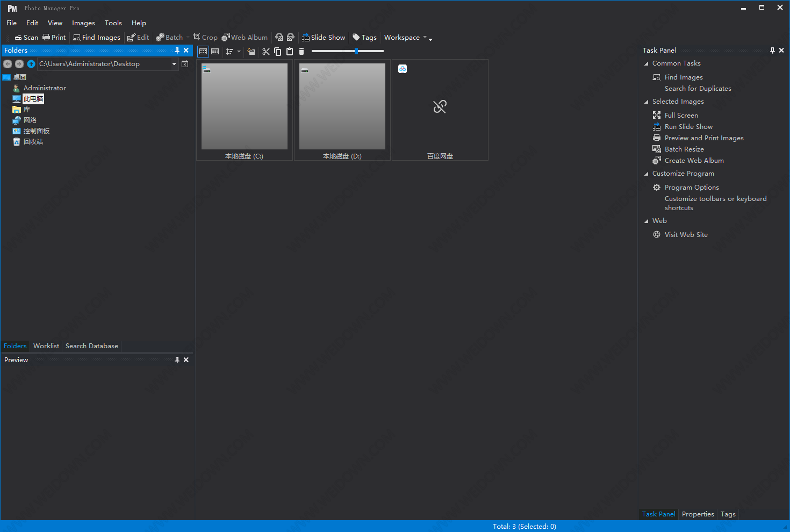Viewport: 790px width, 532px height.
Task: Select Administrator in the folder tree
Action: point(45,88)
